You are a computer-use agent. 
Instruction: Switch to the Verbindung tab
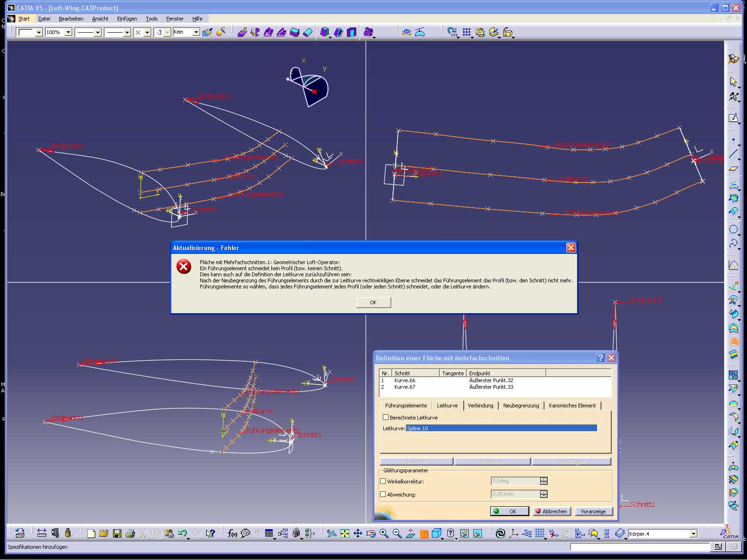tap(480, 406)
